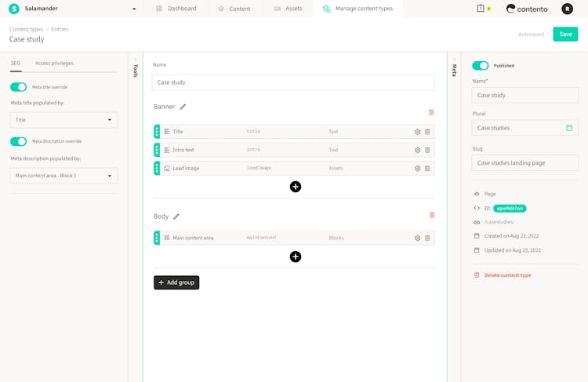Click the Save button
The image size is (588, 382).
point(565,35)
